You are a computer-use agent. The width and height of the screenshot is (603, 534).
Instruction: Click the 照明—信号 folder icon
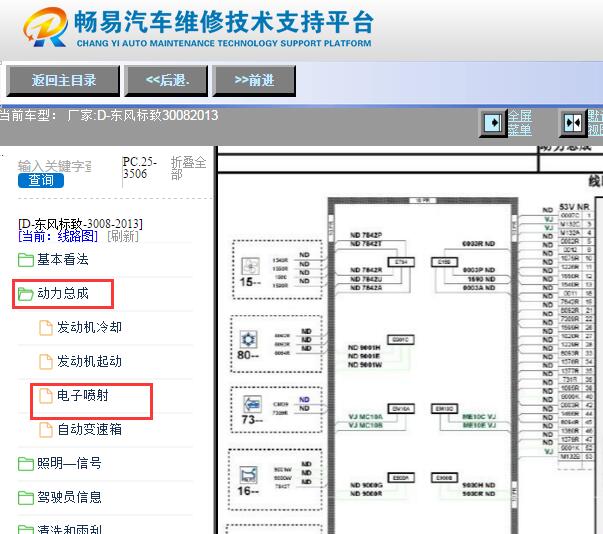coord(26,464)
